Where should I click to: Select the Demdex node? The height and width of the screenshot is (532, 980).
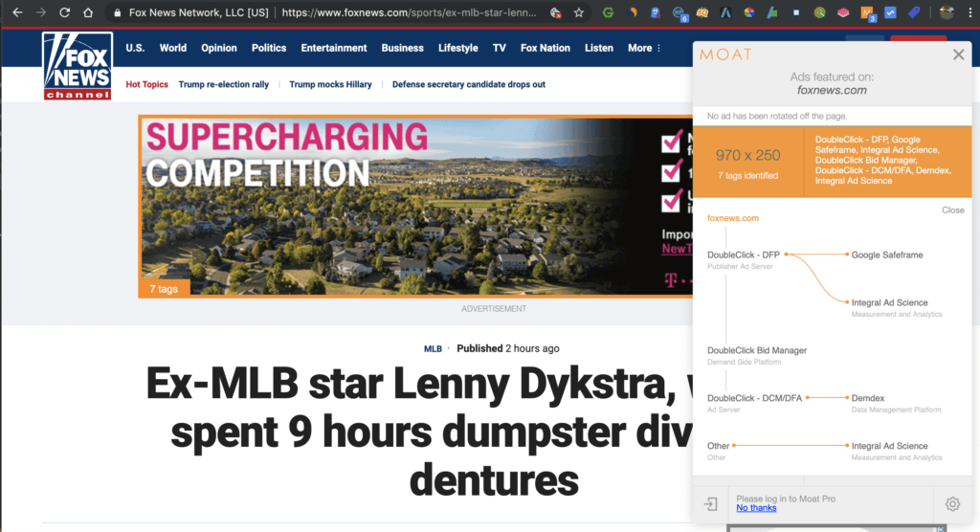tap(867, 398)
